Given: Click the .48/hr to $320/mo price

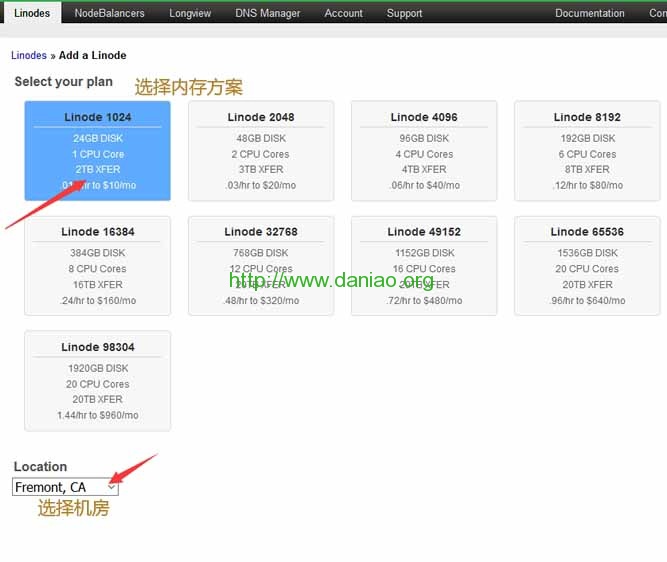Looking at the screenshot, I should pyautogui.click(x=261, y=300).
